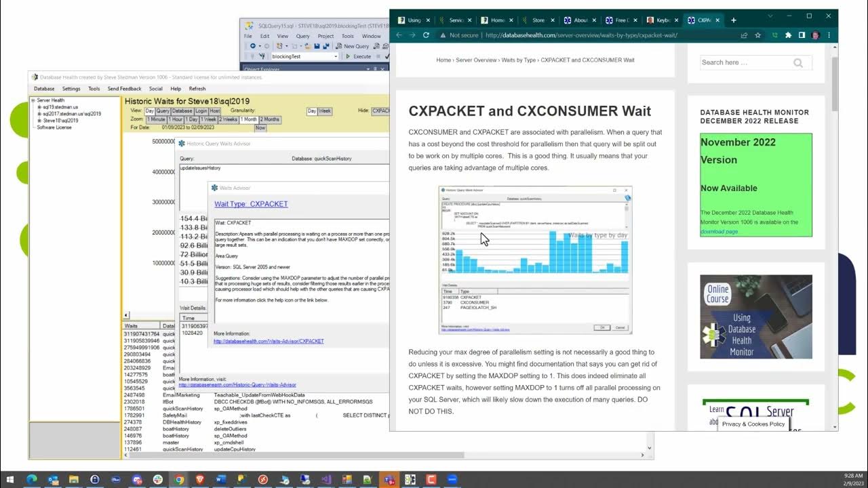This screenshot has height=488, width=868.
Task: Click the Waits by Type breadcrumb link
Action: click(519, 60)
